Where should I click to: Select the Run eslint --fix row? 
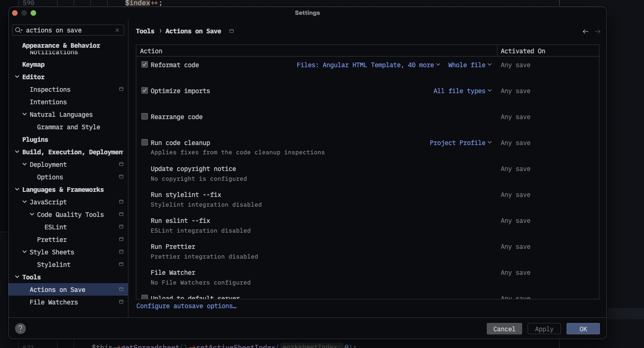click(368, 225)
